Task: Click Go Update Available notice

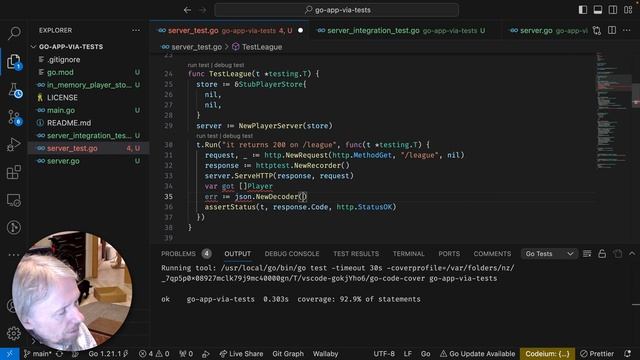Action: [477, 354]
